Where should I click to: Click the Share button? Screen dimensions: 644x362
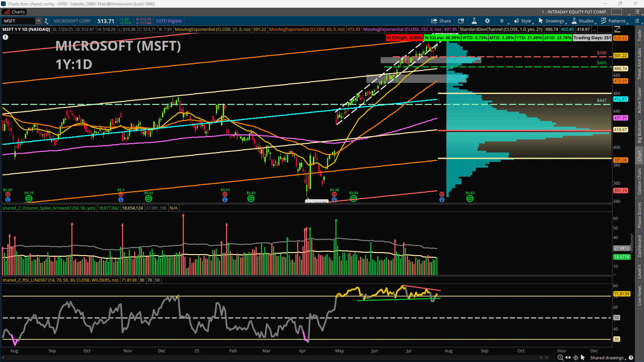pyautogui.click(x=441, y=21)
